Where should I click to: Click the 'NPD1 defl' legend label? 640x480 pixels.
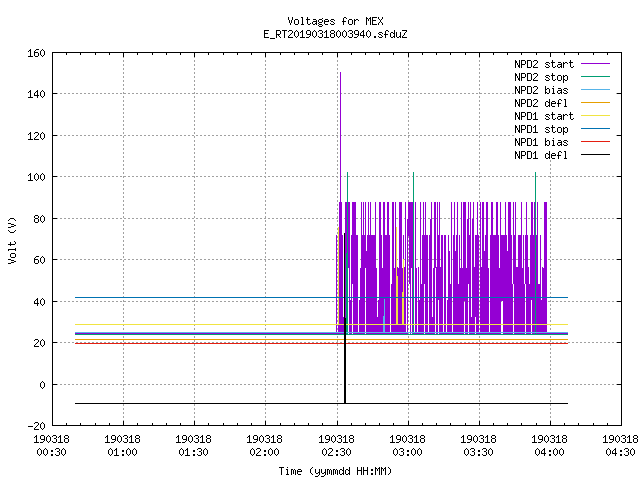[x=541, y=156]
